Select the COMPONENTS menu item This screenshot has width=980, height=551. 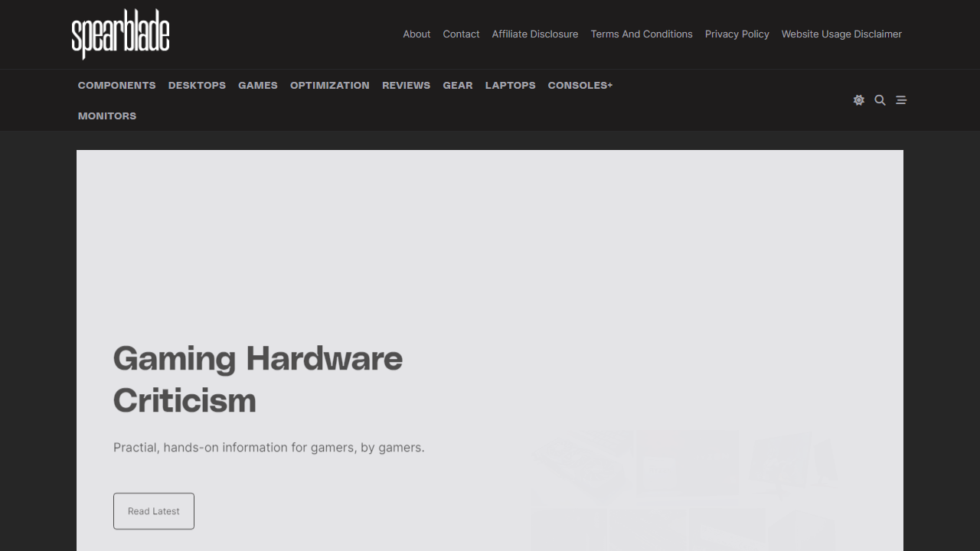pos(116,85)
